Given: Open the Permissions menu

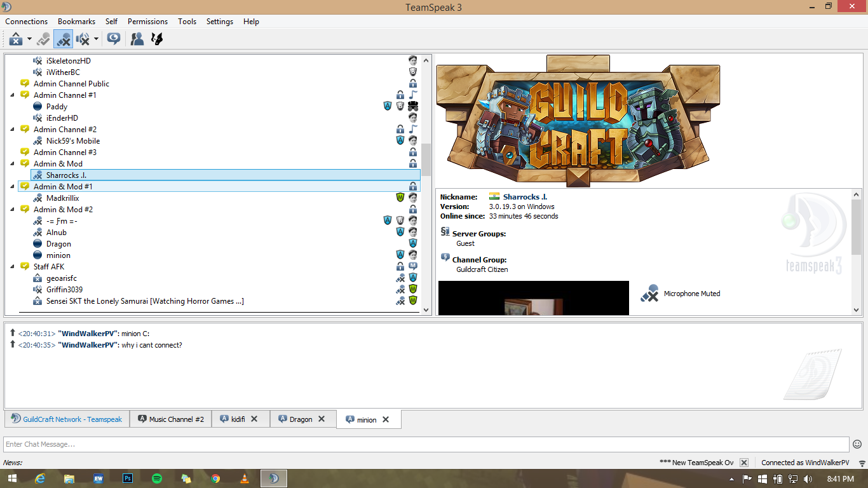Looking at the screenshot, I should coord(147,22).
